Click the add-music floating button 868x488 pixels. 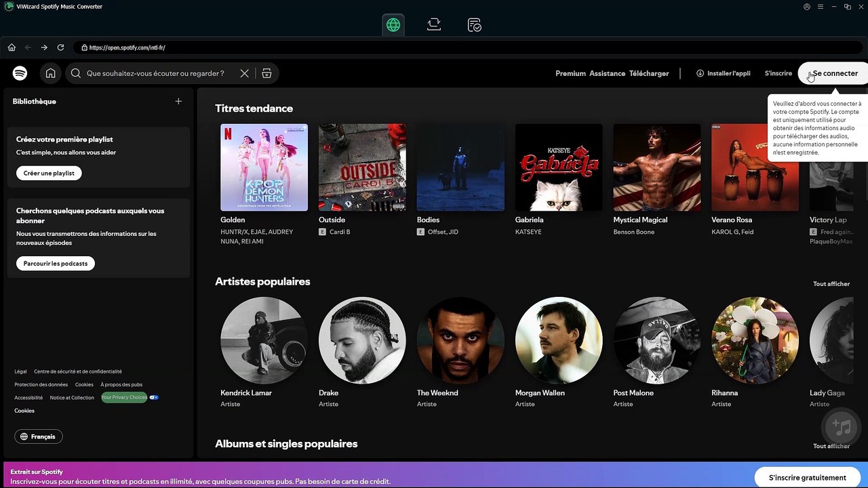(x=841, y=427)
